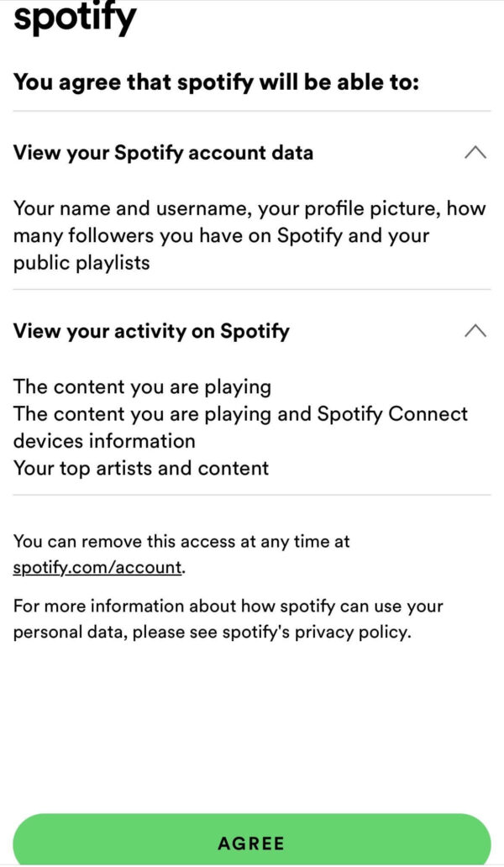The width and height of the screenshot is (504, 867).
Task: Click 'The content you are playing' line
Action: pyautogui.click(x=141, y=386)
